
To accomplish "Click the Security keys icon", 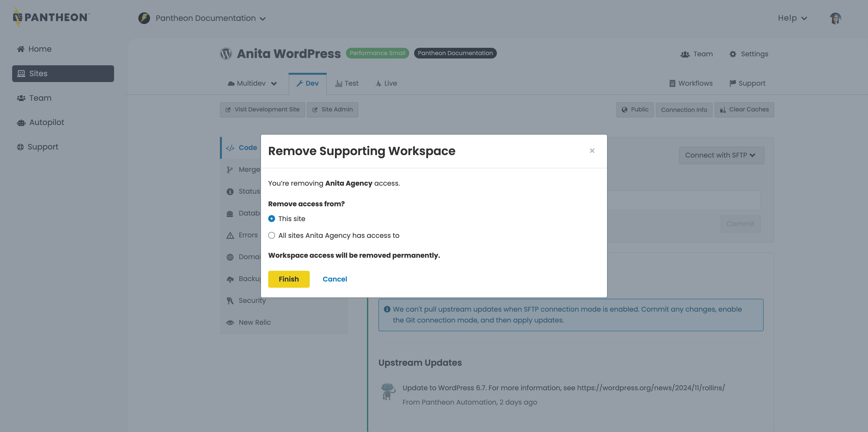I will tap(230, 301).
